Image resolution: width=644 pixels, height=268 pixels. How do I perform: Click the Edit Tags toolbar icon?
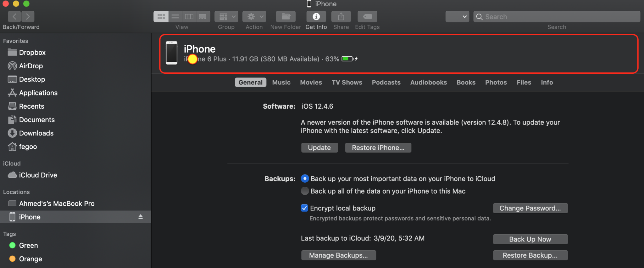tap(367, 16)
